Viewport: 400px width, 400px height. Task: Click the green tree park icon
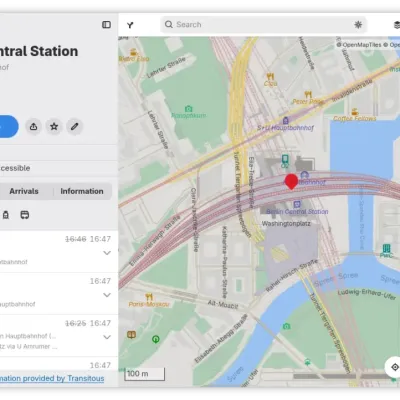coord(156,339)
